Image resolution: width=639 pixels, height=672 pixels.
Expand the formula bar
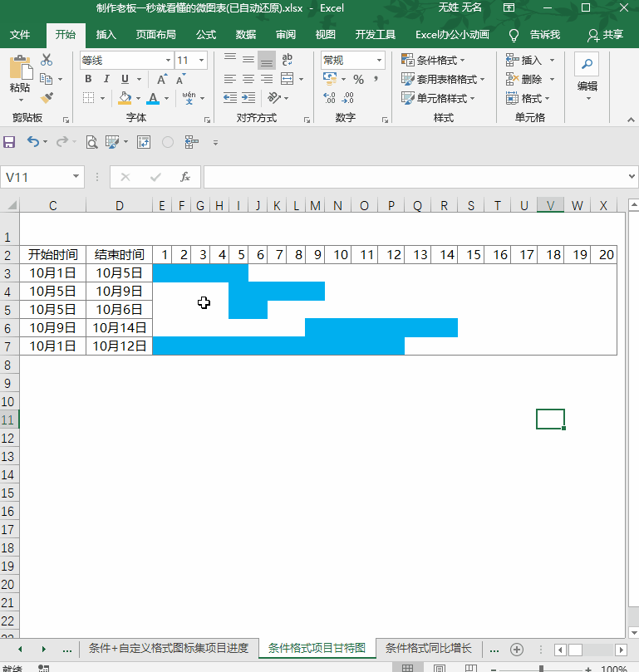coord(632,176)
